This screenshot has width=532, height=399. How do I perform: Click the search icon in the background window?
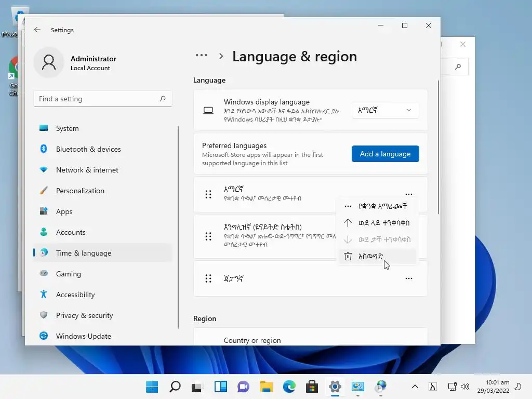[458, 67]
